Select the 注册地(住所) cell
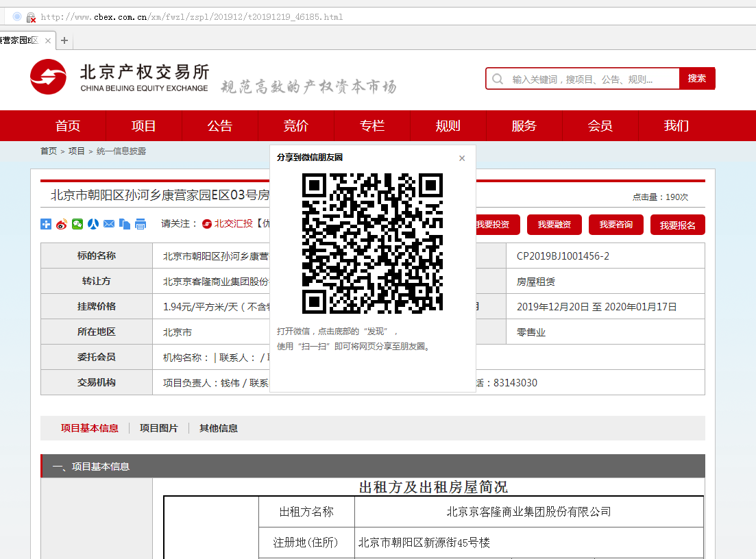The image size is (756, 559). tap(306, 543)
